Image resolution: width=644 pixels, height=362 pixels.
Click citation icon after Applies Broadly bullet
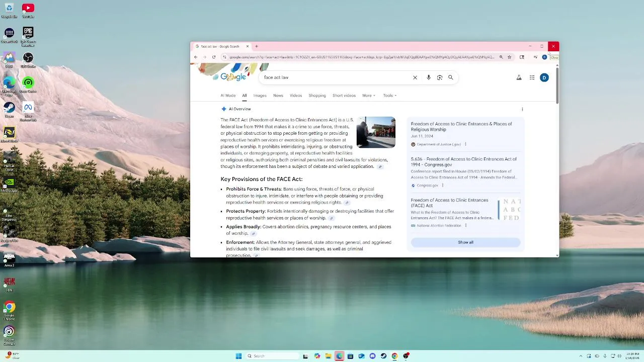point(253,233)
